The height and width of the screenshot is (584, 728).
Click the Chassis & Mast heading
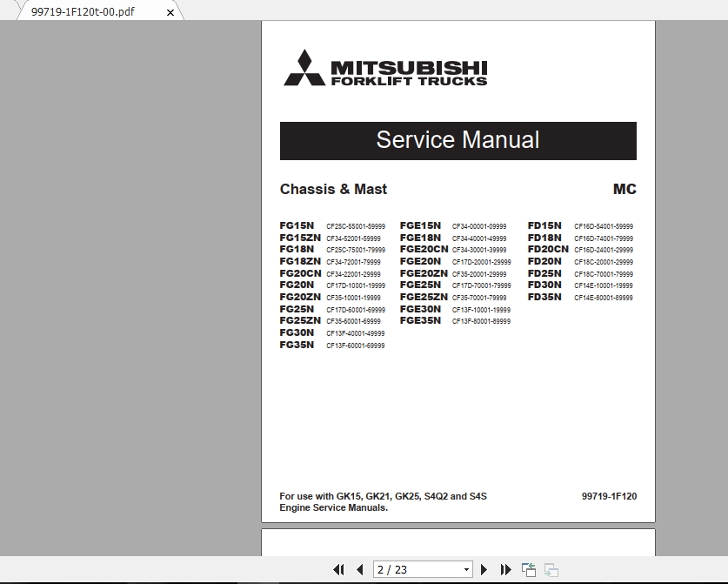tap(333, 190)
